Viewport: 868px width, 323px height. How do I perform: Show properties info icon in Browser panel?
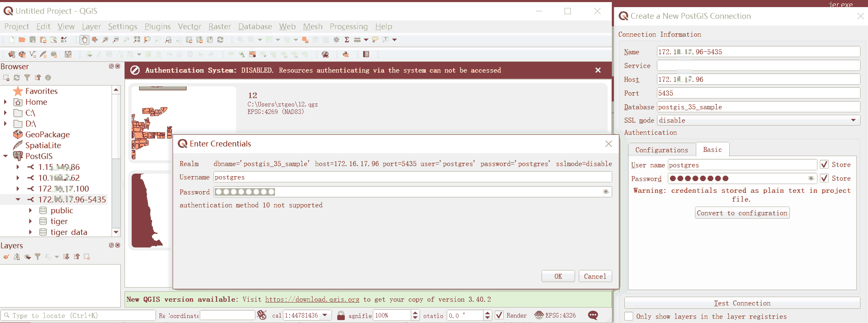click(x=48, y=78)
